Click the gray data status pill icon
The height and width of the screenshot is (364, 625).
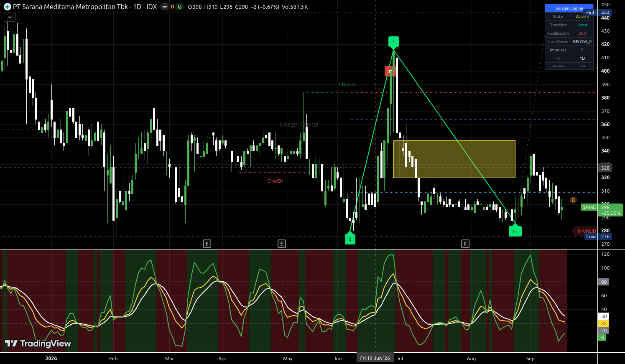pyautogui.click(x=164, y=7)
